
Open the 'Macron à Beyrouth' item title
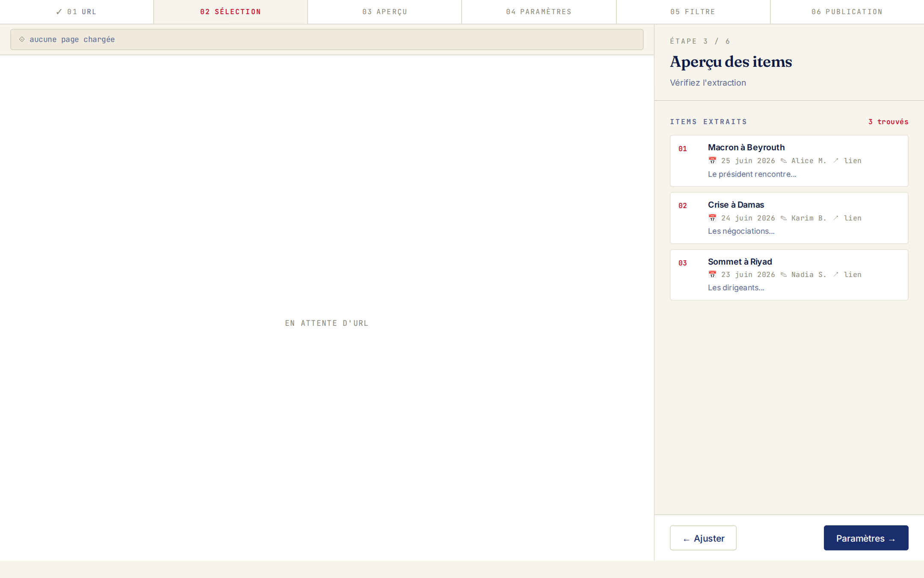tap(746, 147)
